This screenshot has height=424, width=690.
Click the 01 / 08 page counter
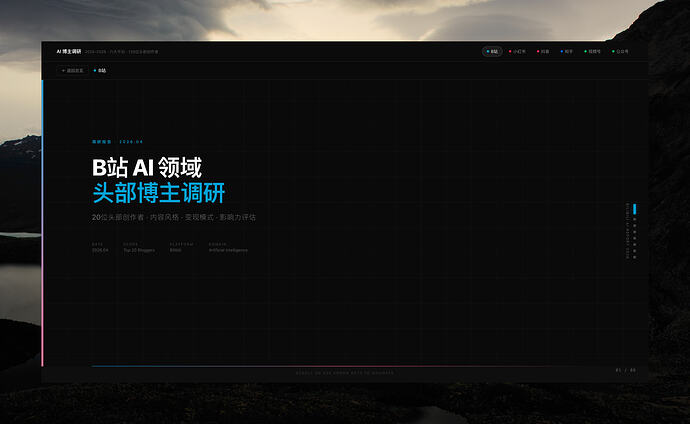coord(625,370)
